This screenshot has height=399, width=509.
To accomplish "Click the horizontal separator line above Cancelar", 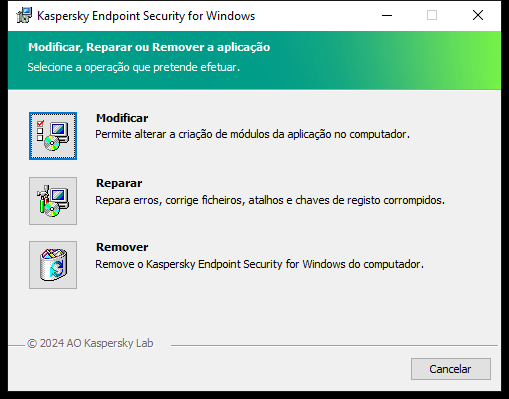I will tap(334, 345).
